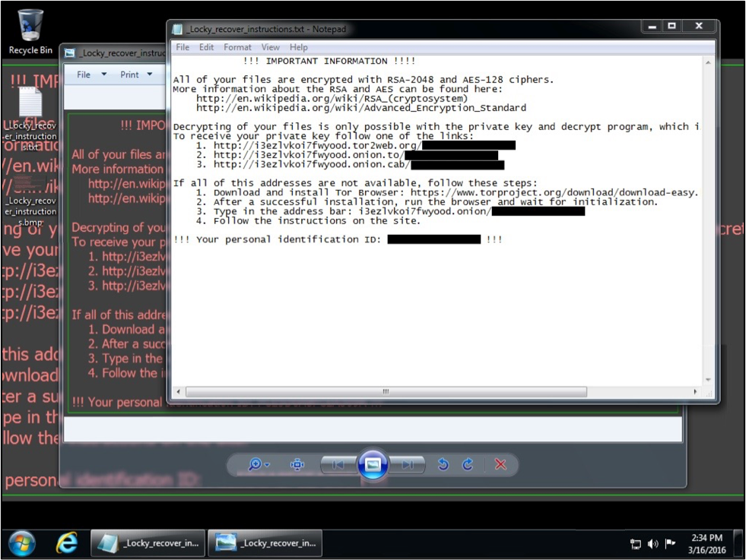Click the 'Your personal identification ID' line

[x=338, y=239]
